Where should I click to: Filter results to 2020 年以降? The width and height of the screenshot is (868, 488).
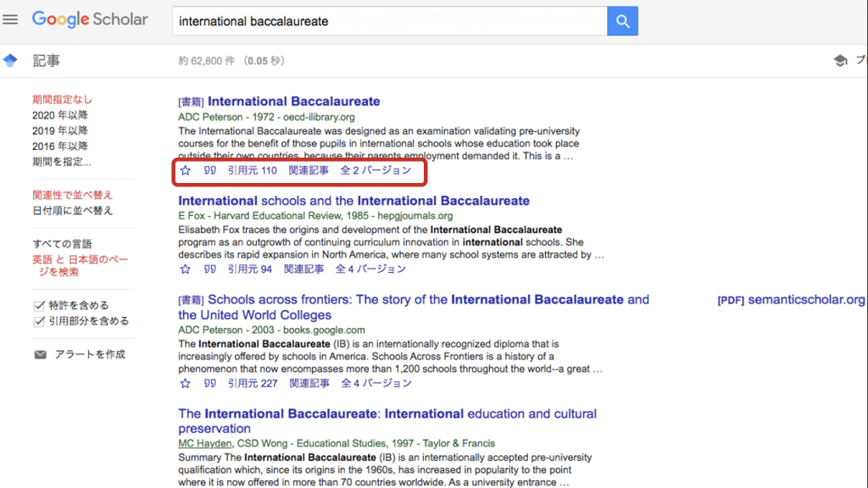point(60,115)
